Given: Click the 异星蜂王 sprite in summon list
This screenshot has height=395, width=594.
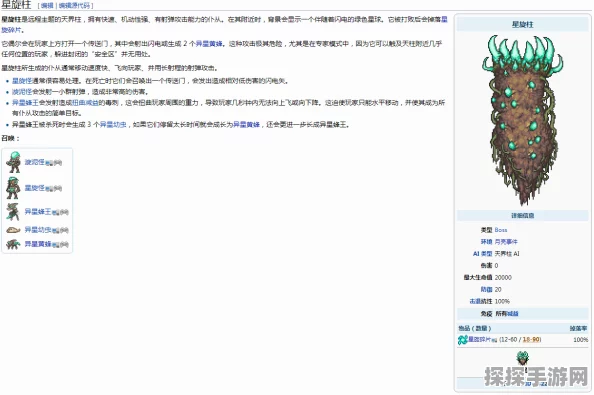Looking at the screenshot, I should (x=13, y=211).
